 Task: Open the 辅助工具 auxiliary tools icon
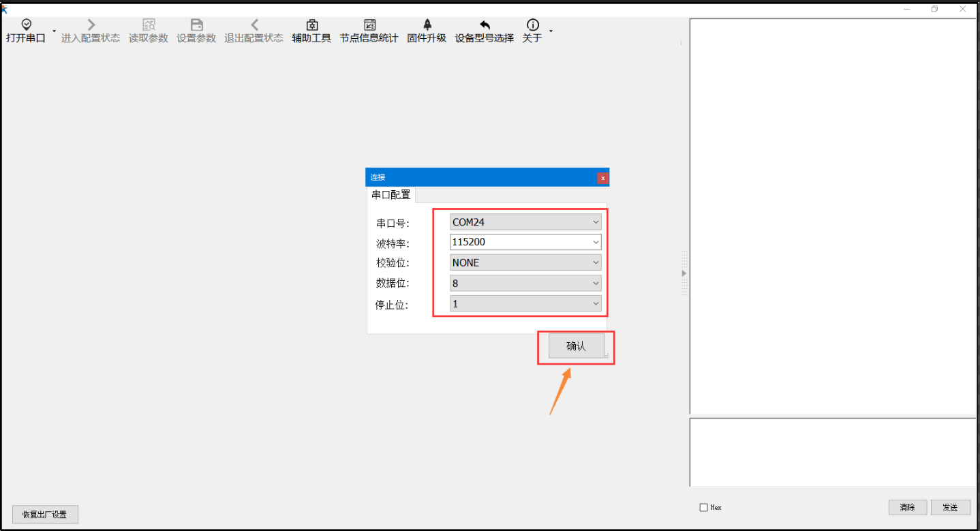311,25
